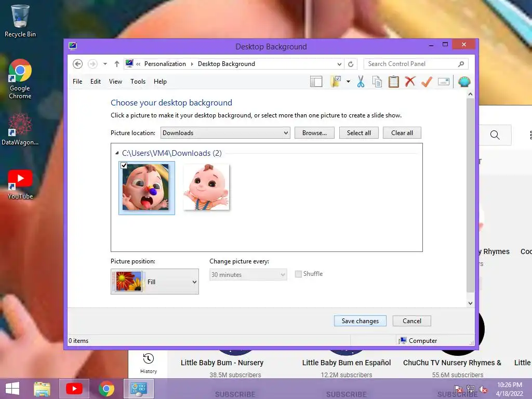Click the Browse... button

(x=314, y=133)
